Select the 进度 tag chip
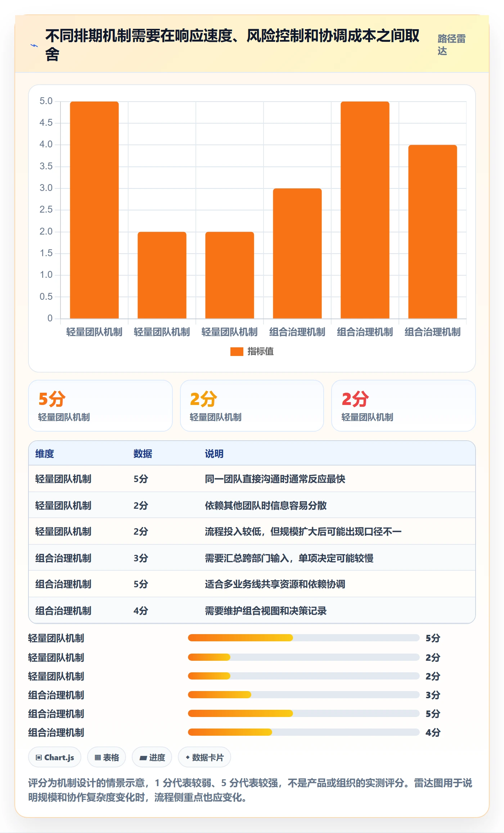This screenshot has width=504, height=833. (x=152, y=757)
